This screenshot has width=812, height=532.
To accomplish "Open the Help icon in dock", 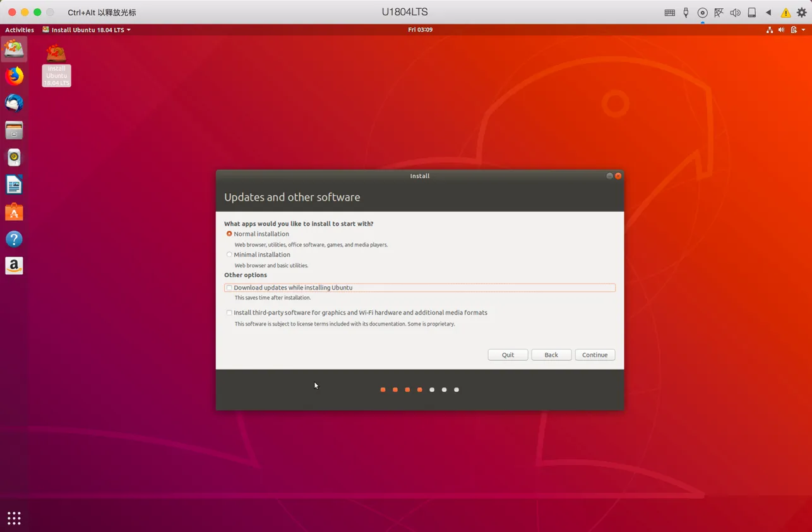I will pyautogui.click(x=14, y=239).
